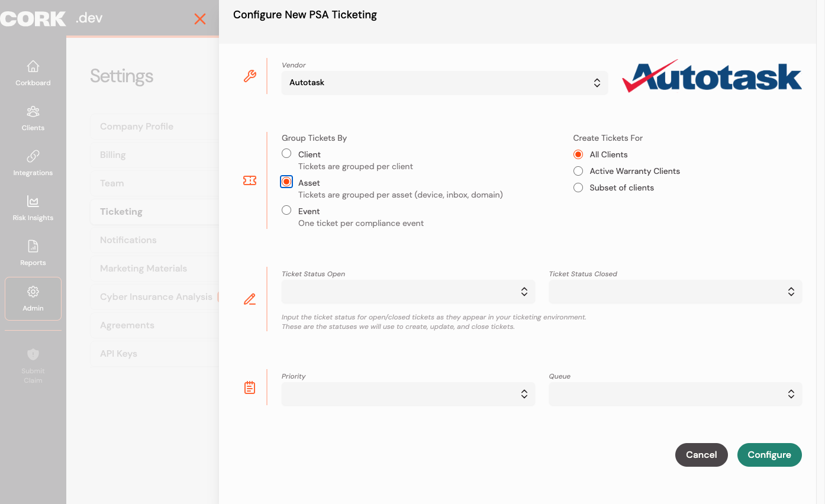Go to Clients in sidebar
Screen dimensions: 825x504
point(33,118)
